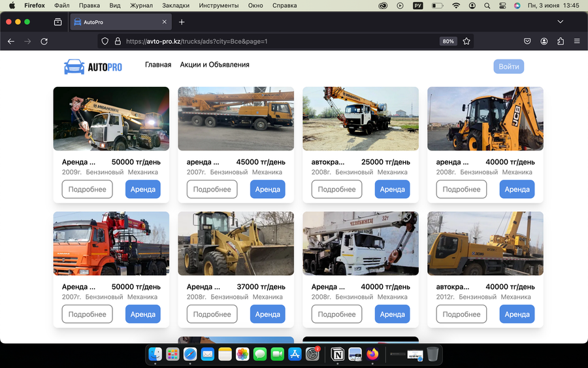Reset the 80% zoom level indicator
Viewport: 588px width, 368px height.
[x=448, y=41]
